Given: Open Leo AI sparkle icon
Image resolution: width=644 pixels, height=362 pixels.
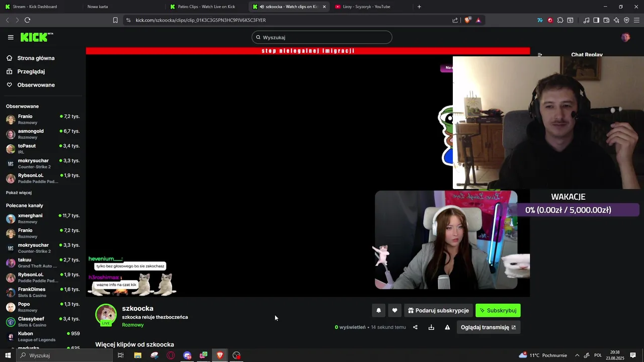Looking at the screenshot, I should coord(616,20).
